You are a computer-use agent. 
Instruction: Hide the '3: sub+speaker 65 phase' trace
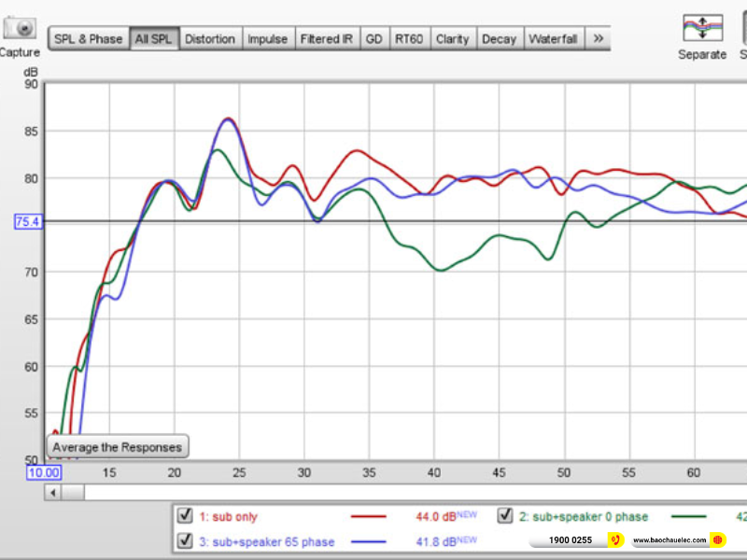185,540
